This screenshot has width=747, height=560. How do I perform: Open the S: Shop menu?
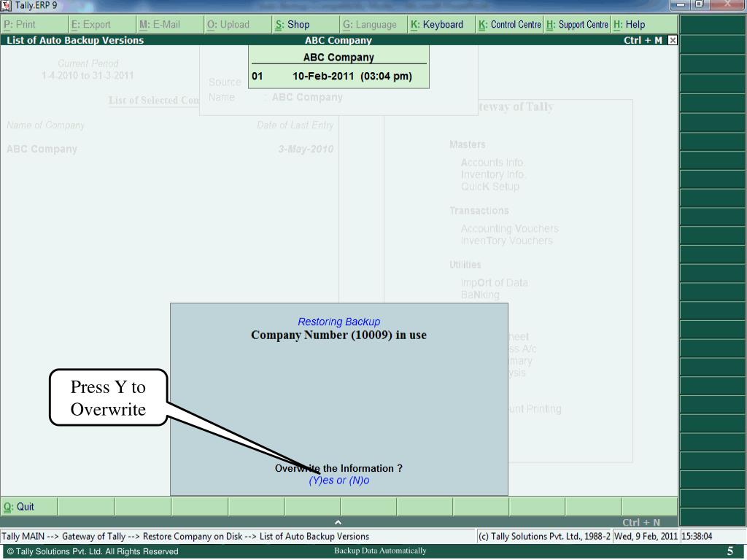click(x=306, y=25)
